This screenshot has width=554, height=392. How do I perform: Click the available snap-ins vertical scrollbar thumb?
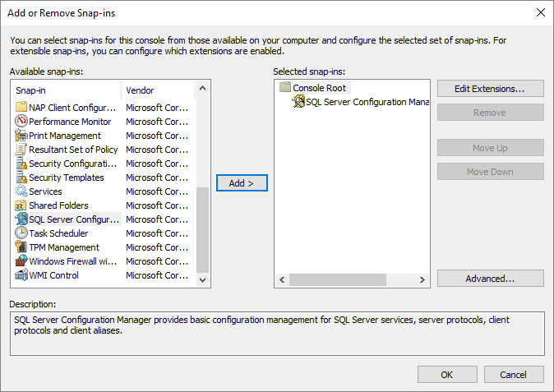(x=202, y=230)
